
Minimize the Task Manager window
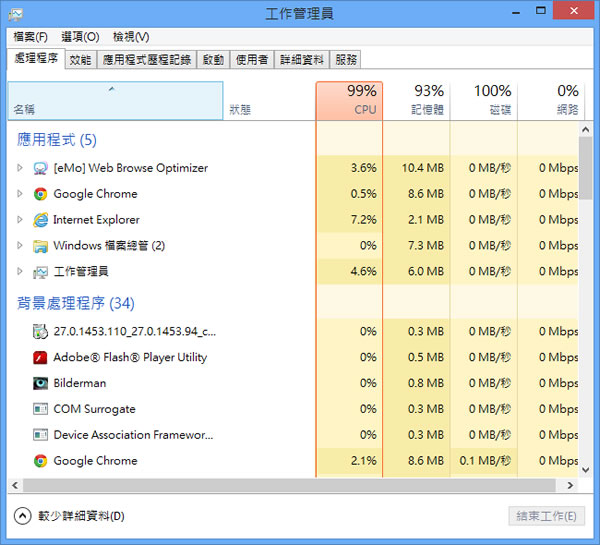click(x=516, y=13)
